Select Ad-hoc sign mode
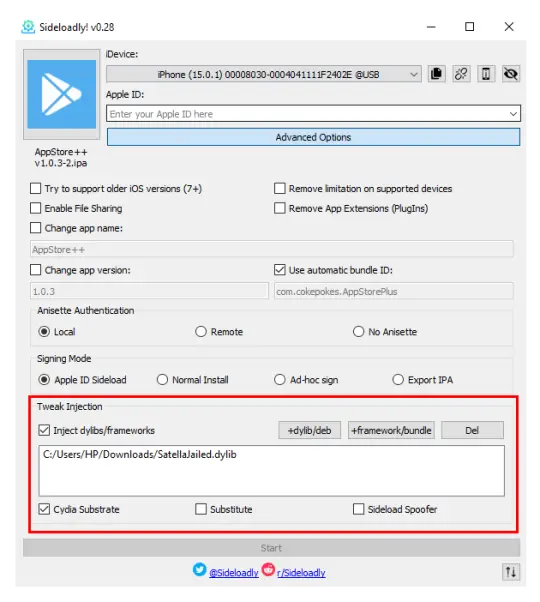This screenshot has height=602, width=540. [280, 380]
